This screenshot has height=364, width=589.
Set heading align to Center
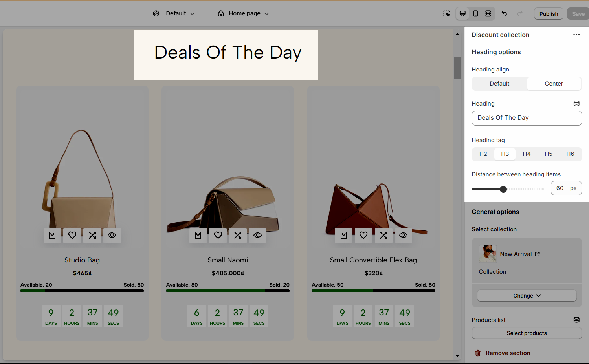[554, 84]
